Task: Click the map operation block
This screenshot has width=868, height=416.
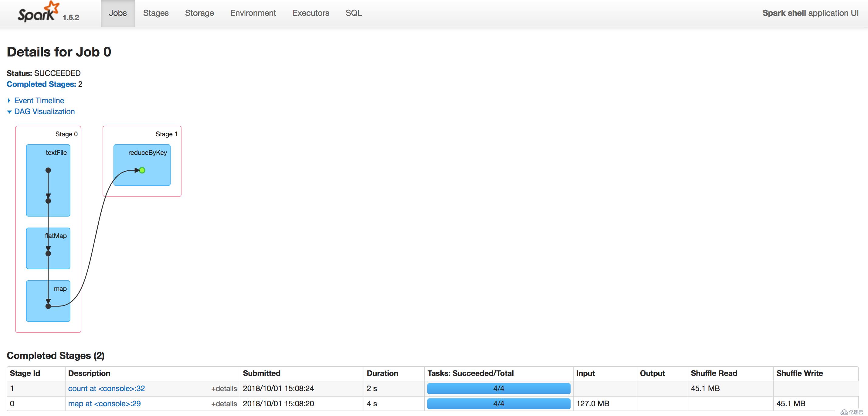Action: point(48,301)
